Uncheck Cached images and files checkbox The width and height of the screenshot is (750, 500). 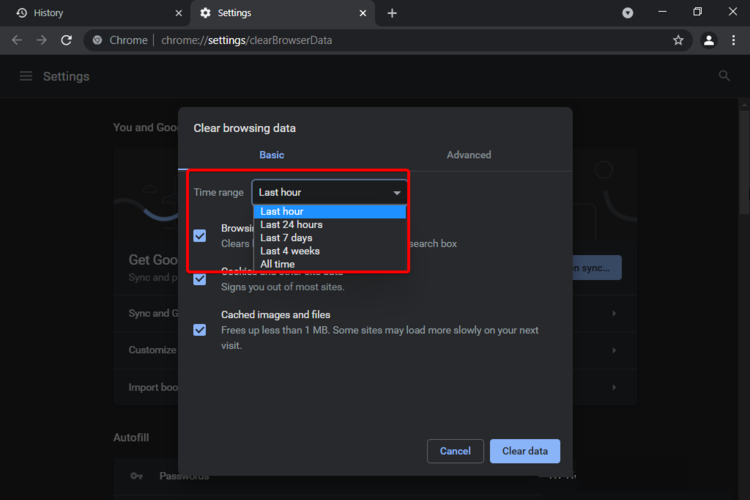pyautogui.click(x=200, y=329)
